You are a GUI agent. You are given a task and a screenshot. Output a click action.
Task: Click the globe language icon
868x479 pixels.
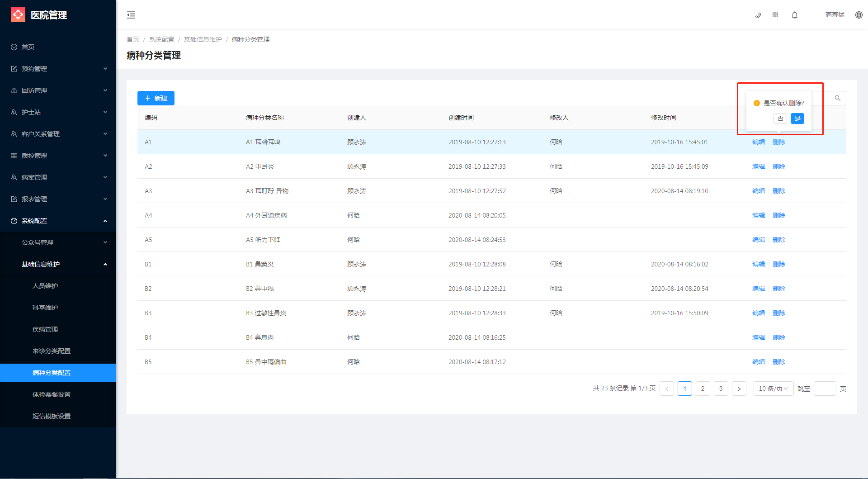point(859,15)
